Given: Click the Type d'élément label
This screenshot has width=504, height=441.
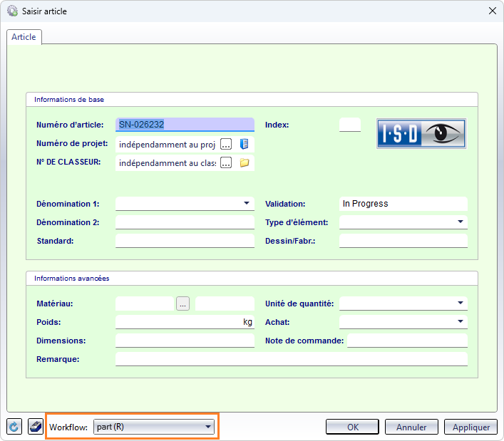Looking at the screenshot, I should click(297, 222).
